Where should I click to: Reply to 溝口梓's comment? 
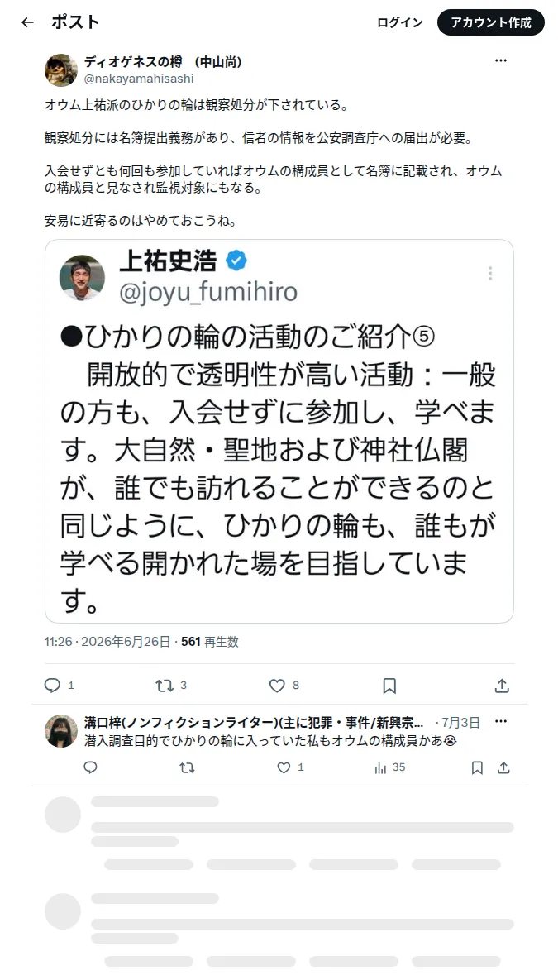tap(91, 767)
